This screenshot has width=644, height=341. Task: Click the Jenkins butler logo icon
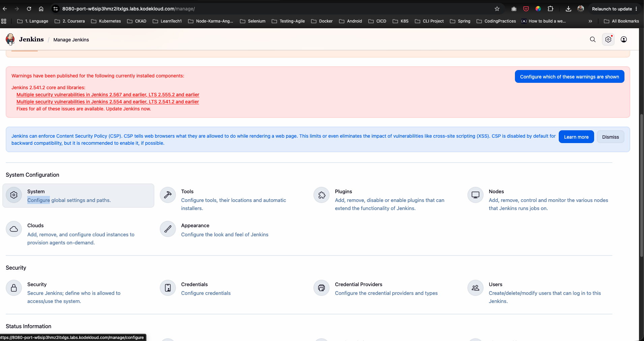pos(10,39)
